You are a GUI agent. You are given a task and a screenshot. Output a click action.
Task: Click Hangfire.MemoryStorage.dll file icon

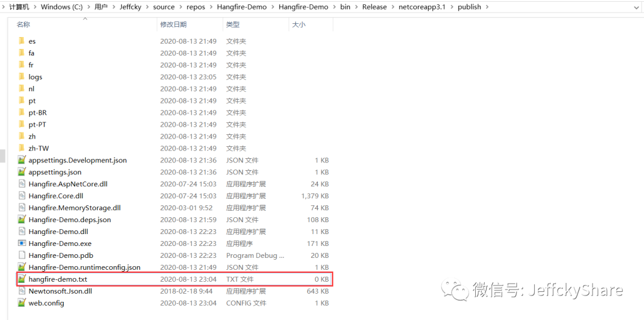(x=22, y=208)
